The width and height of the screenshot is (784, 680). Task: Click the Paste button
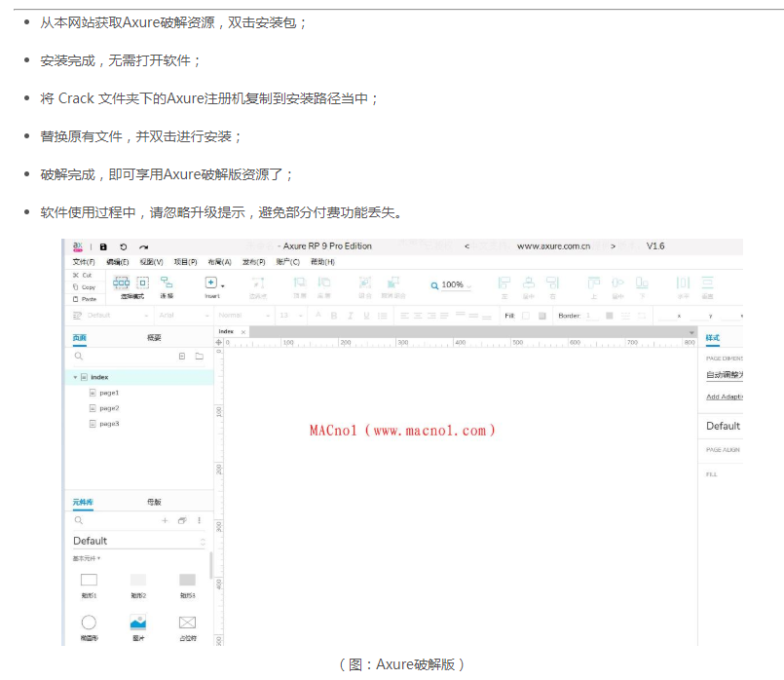tap(85, 299)
